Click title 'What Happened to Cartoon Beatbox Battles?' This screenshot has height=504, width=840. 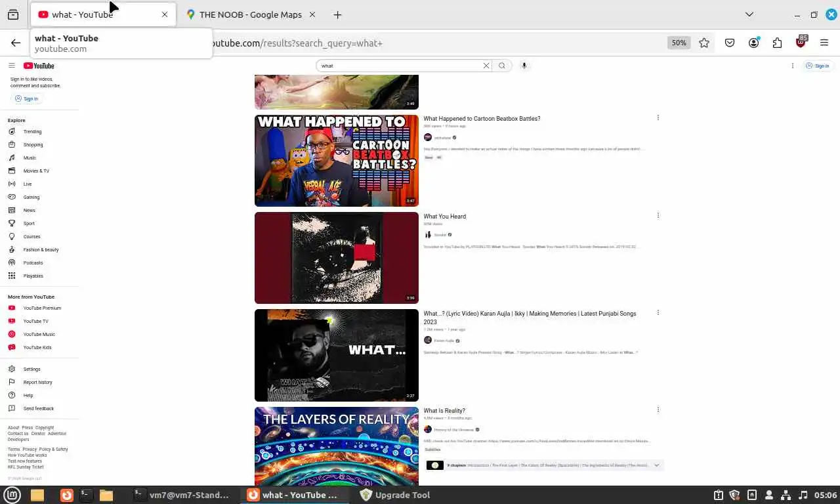click(x=482, y=119)
